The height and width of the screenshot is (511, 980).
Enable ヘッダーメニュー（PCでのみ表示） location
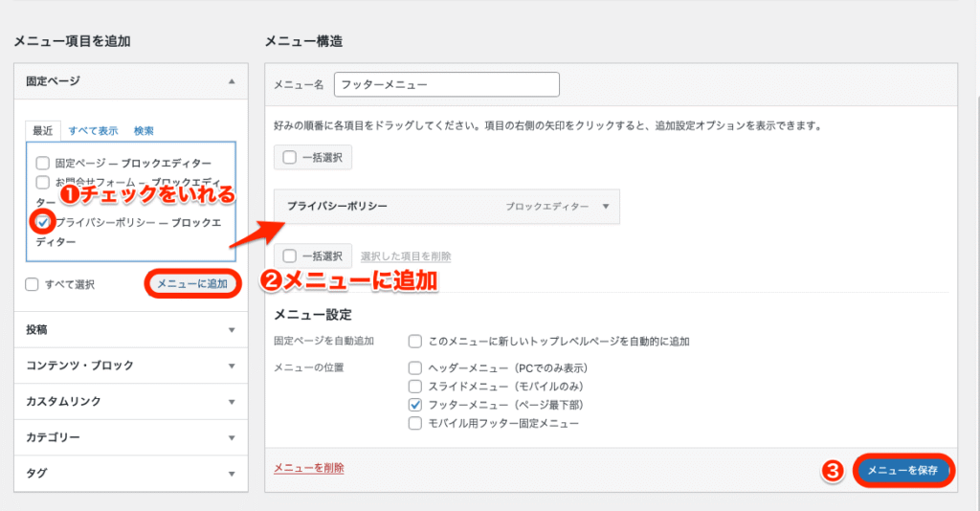tap(414, 368)
